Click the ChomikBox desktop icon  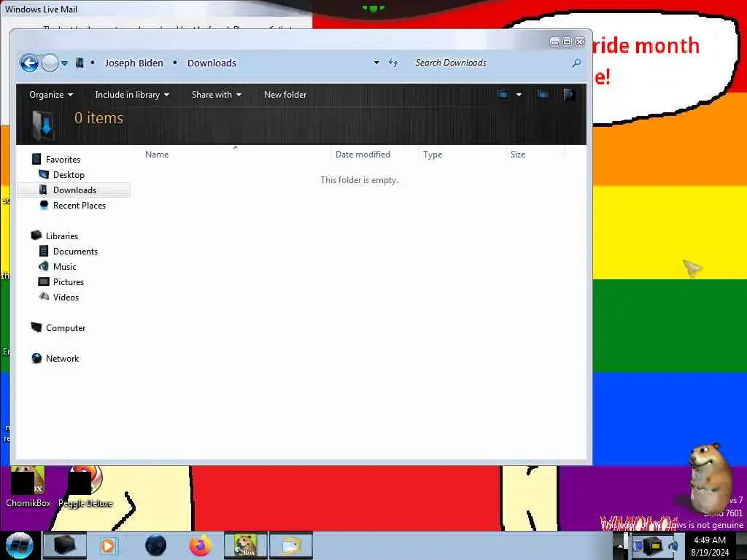click(28, 486)
